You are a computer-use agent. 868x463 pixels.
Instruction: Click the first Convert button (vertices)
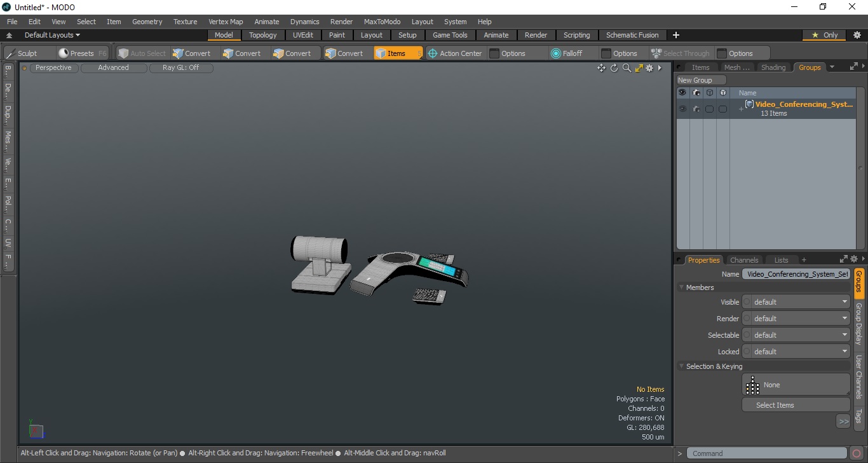click(191, 53)
